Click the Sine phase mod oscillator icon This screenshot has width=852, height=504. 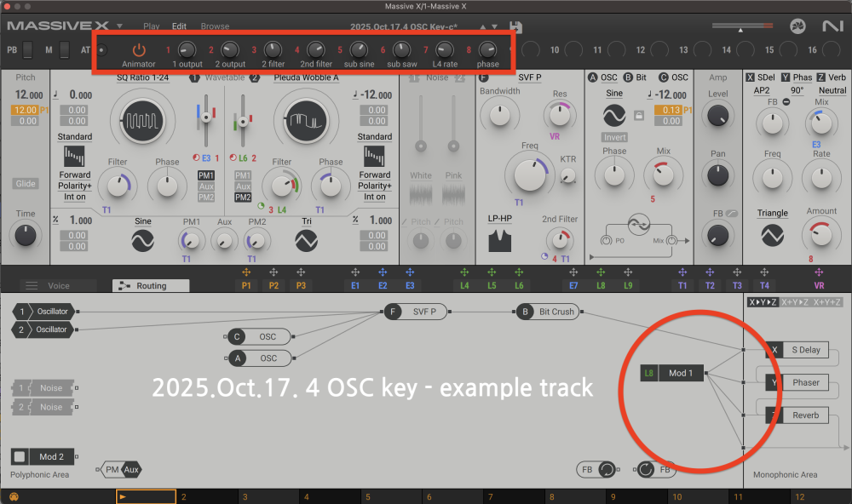click(142, 241)
